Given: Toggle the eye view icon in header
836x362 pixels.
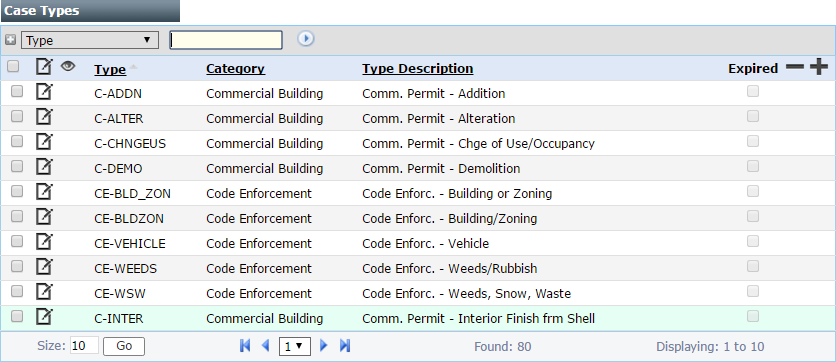Looking at the screenshot, I should (68, 66).
